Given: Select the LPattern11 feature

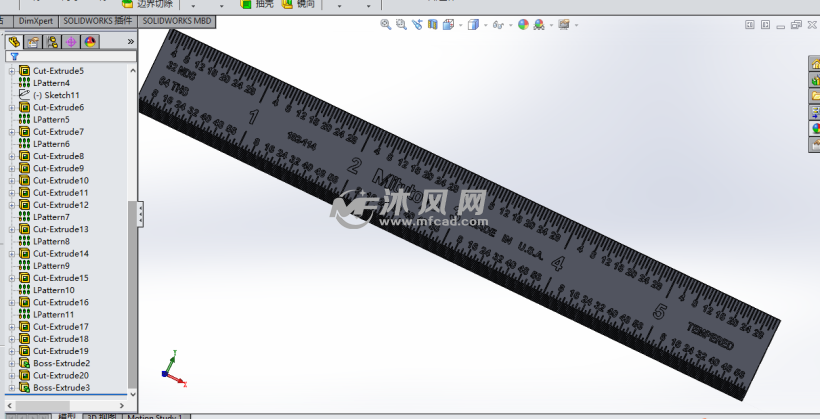Looking at the screenshot, I should [53, 314].
